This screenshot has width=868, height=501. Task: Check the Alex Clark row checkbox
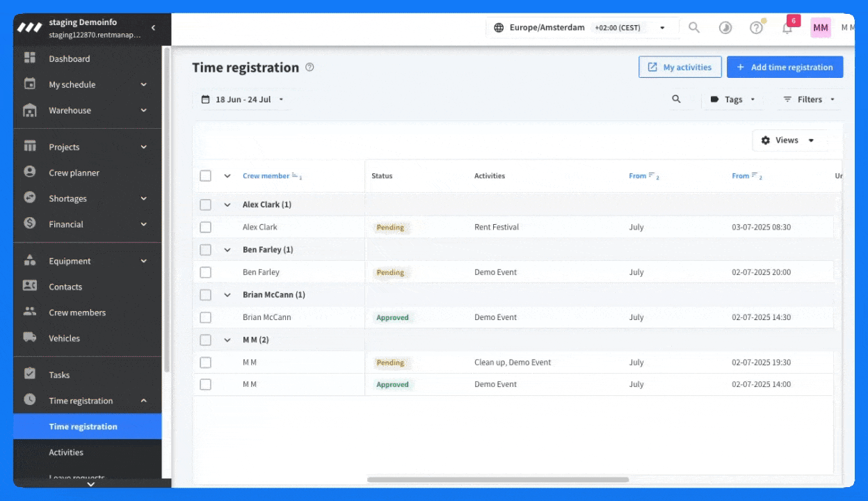[x=205, y=228]
